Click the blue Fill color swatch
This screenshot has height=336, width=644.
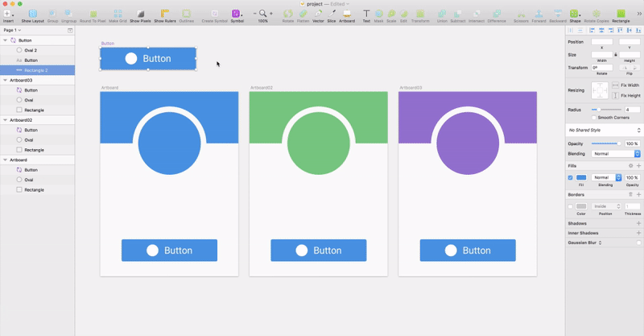coord(581,177)
